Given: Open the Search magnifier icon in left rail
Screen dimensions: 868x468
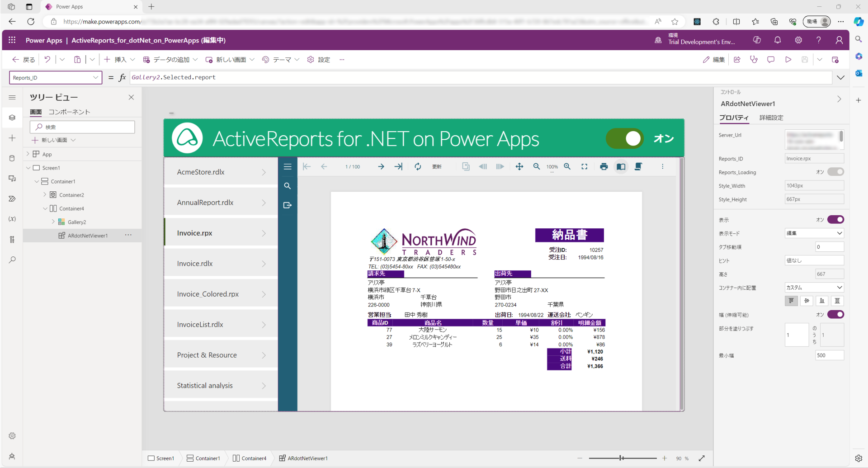Looking at the screenshot, I should 12,260.
